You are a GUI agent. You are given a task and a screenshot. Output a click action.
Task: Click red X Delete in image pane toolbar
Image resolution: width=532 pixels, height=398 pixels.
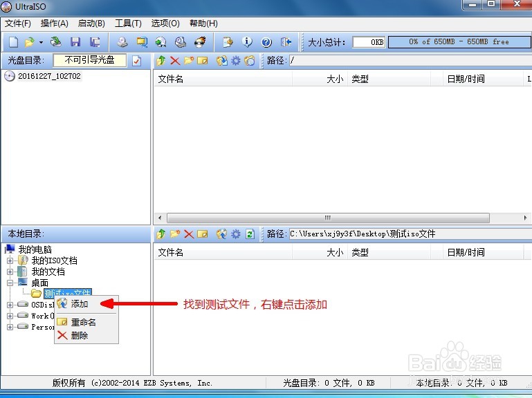click(175, 61)
